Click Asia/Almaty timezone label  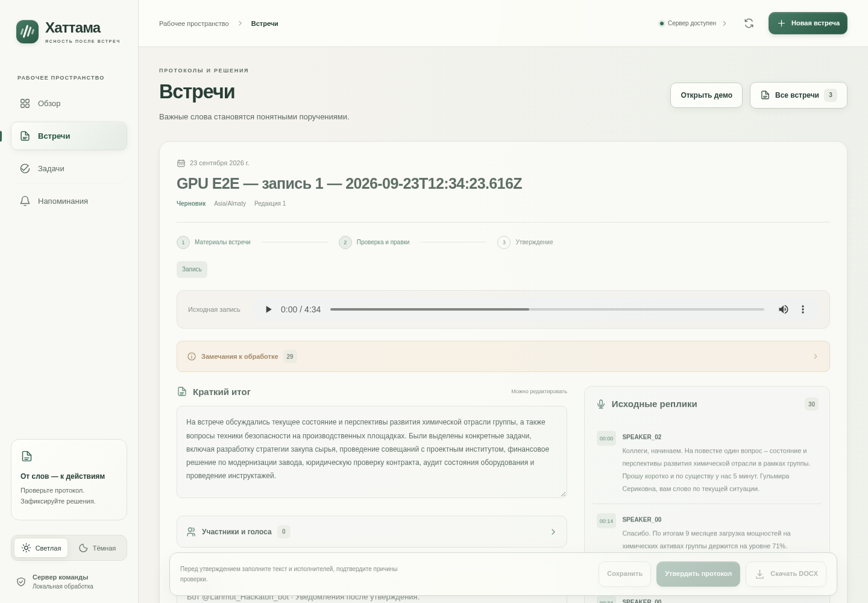[x=230, y=204]
